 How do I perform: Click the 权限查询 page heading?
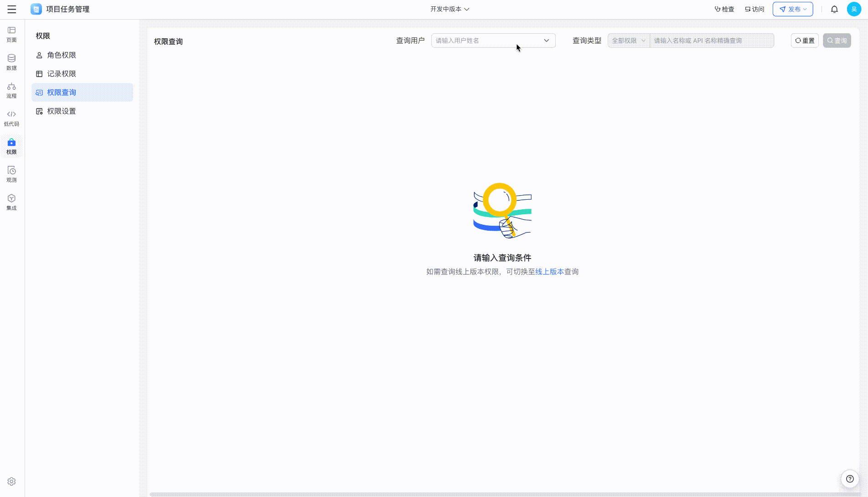click(168, 41)
